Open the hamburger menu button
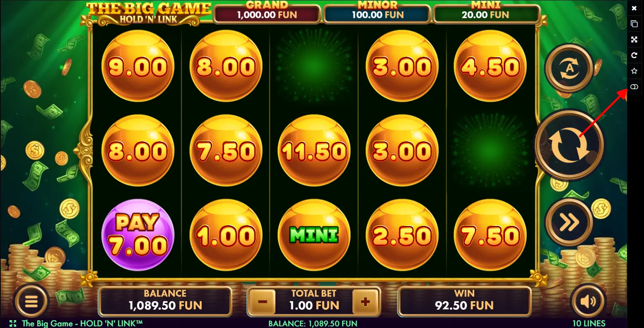Viewport: 644px width, 328px height. [x=31, y=301]
